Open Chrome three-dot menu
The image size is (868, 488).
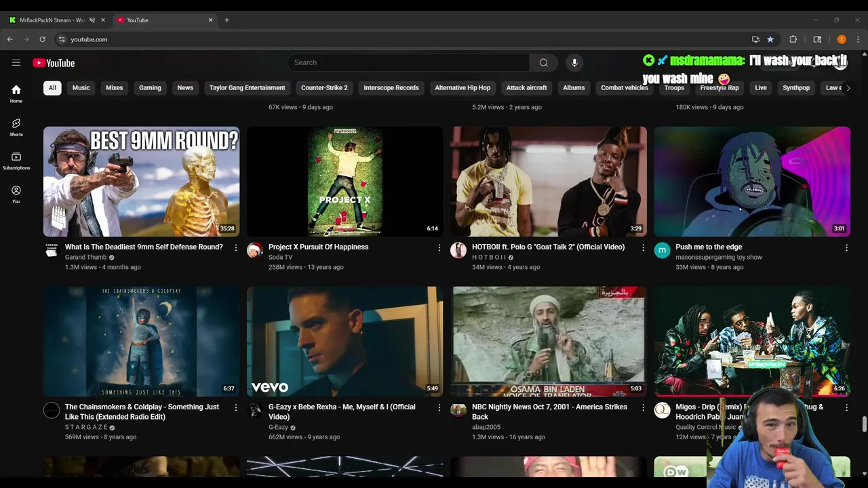858,39
